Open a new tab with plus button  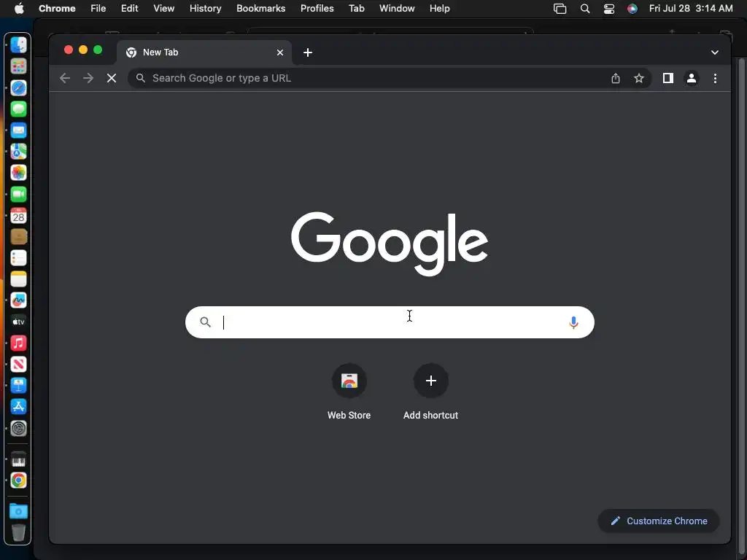tap(308, 52)
